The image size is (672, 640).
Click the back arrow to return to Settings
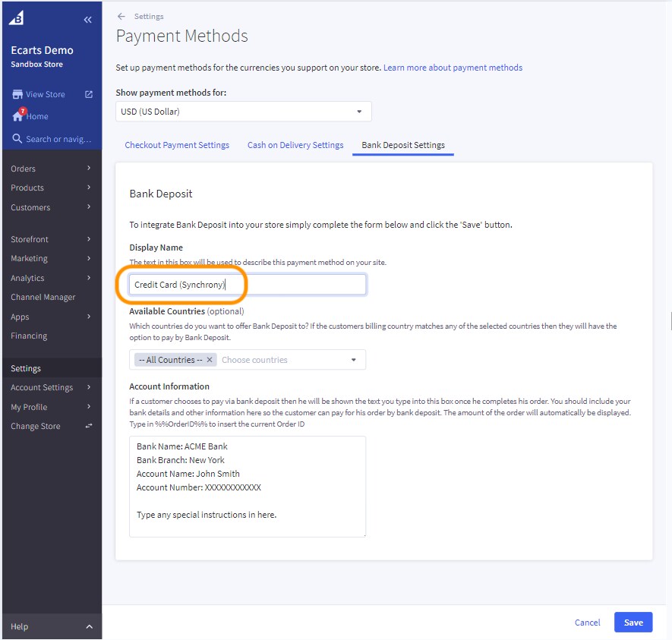(x=121, y=16)
